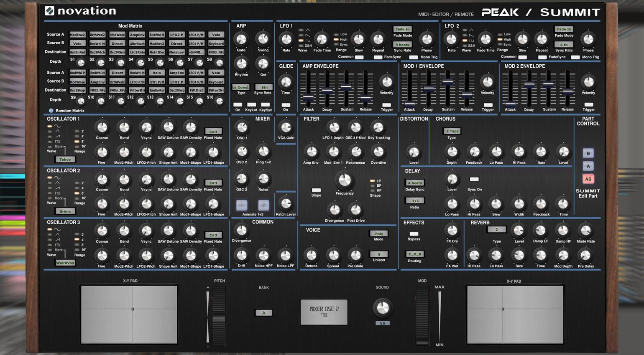The width and height of the screenshot is (644, 355).
Task: Toggle the ARP On switch
Action: pos(238,105)
